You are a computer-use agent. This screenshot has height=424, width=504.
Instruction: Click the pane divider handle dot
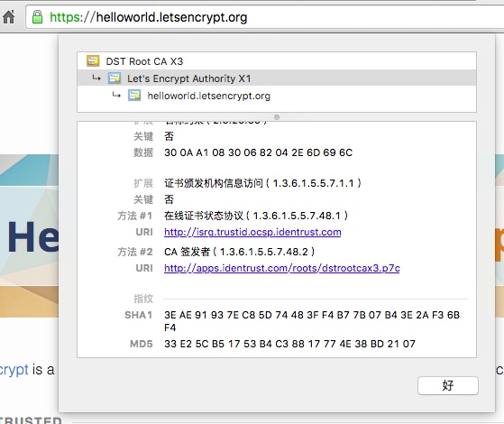[277, 117]
